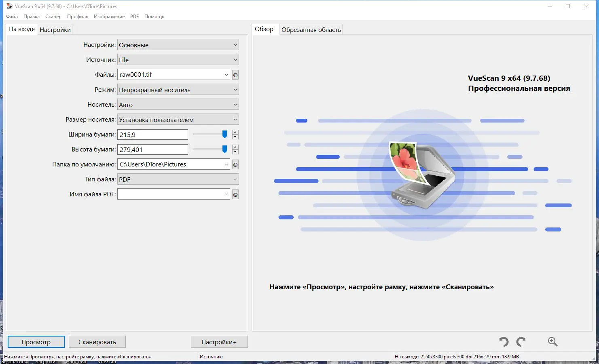599x364 pixels.
Task: Click the counterclockwise rotate icon
Action: 503,341
